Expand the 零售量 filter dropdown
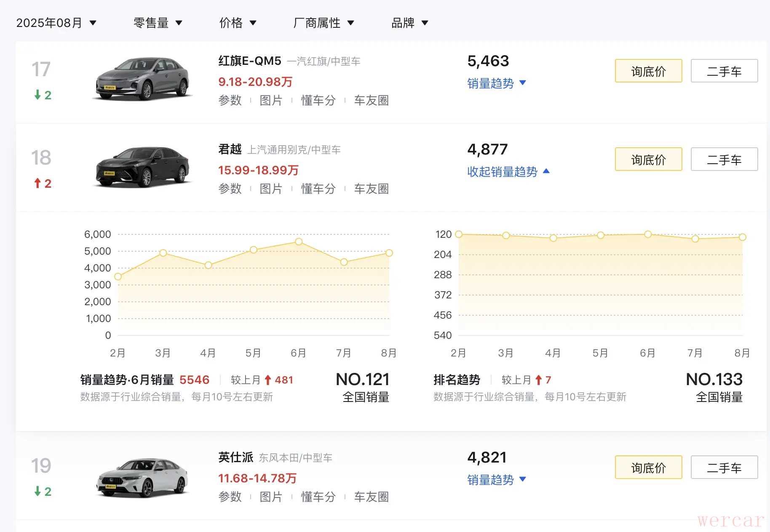The width and height of the screenshot is (770, 532). click(158, 23)
